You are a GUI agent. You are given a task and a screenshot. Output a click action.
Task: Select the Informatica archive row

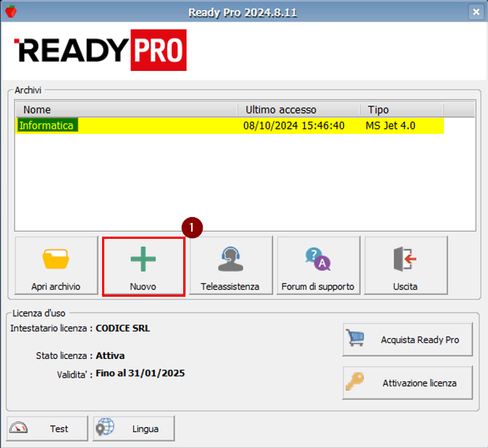click(230, 126)
